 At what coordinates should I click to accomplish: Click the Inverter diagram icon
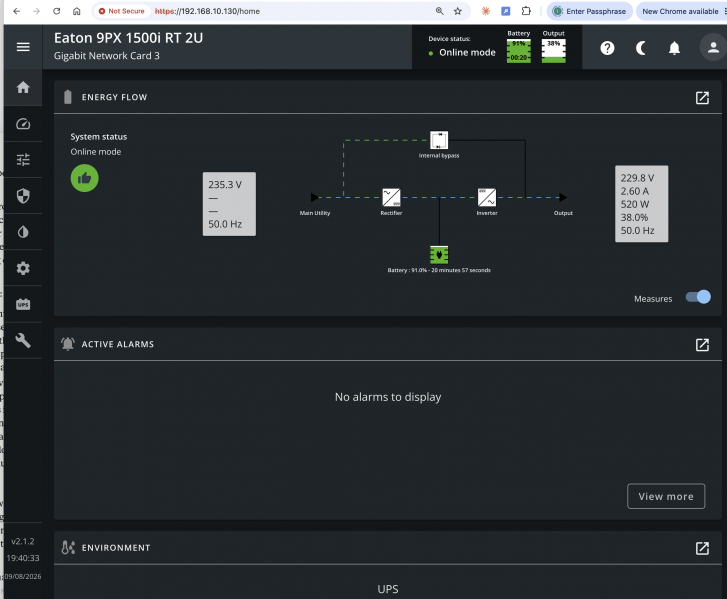tap(487, 198)
